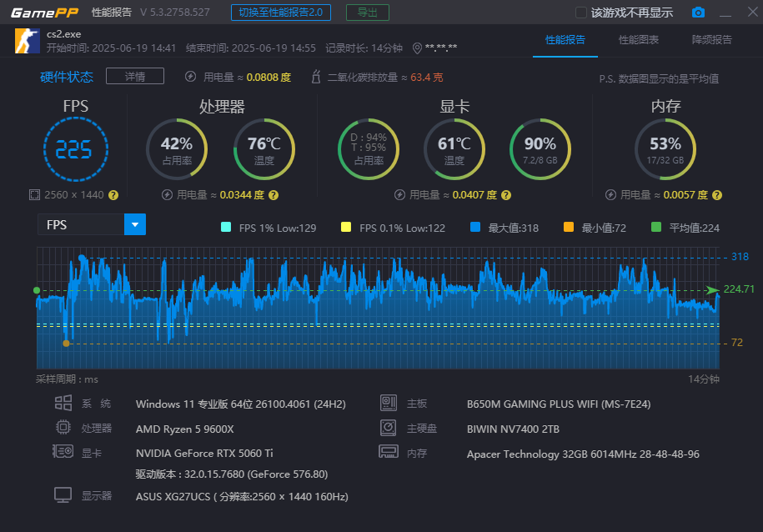This screenshot has height=532, width=763.
Task: Click the green 导出 export button
Action: 367,12
